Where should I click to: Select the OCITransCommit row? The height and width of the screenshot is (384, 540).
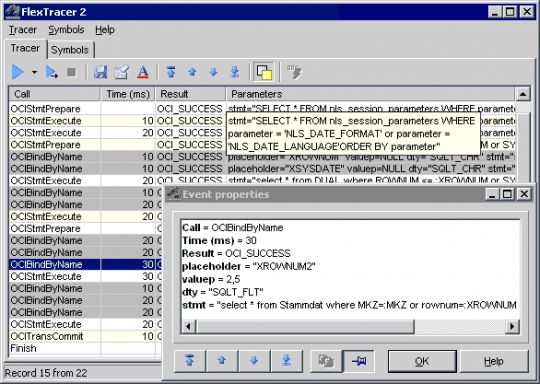click(85, 336)
